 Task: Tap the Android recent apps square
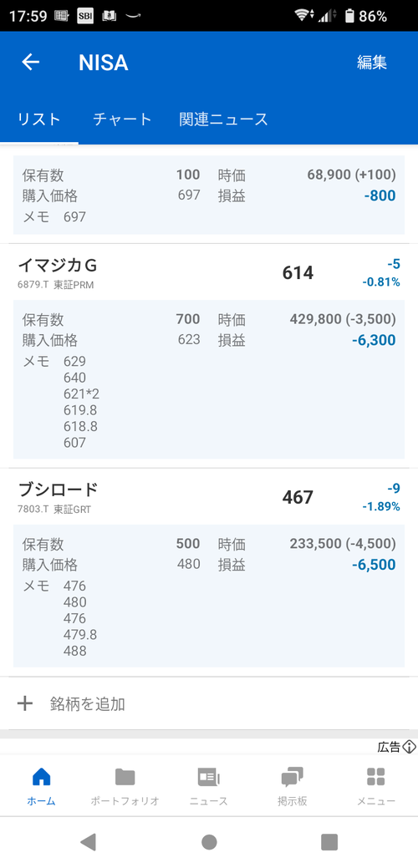click(329, 841)
